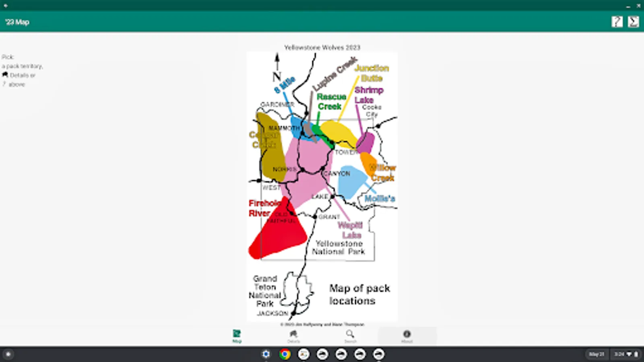Select the gray-brown Lupine Creek territory

(x=309, y=132)
